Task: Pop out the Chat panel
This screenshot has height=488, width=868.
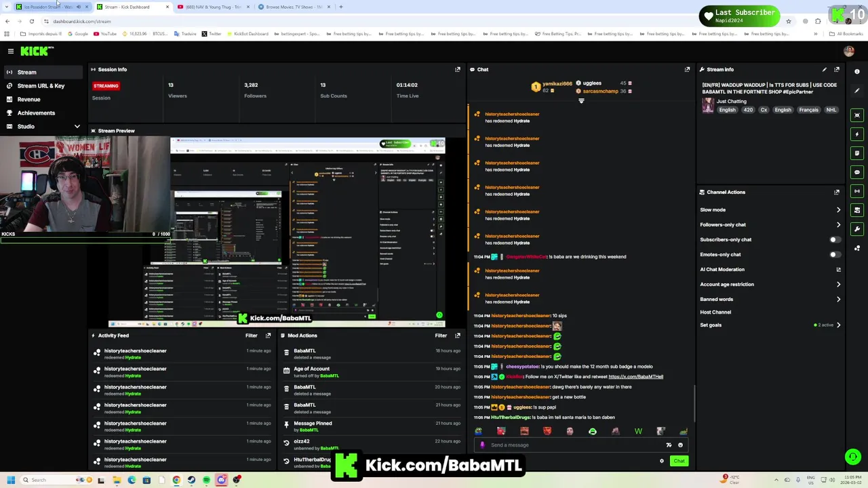Action: [687, 69]
